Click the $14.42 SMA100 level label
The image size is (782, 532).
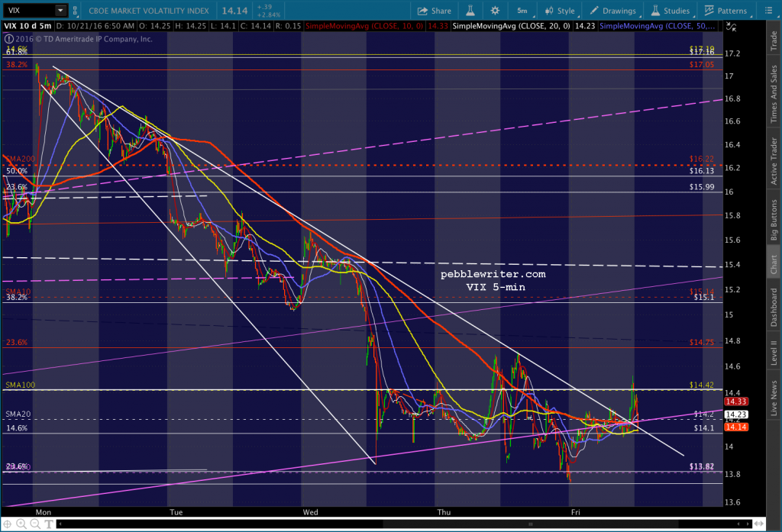coord(702,385)
